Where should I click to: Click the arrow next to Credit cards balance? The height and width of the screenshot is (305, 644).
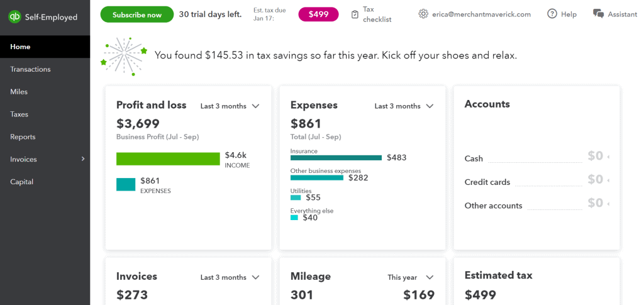pos(608,180)
